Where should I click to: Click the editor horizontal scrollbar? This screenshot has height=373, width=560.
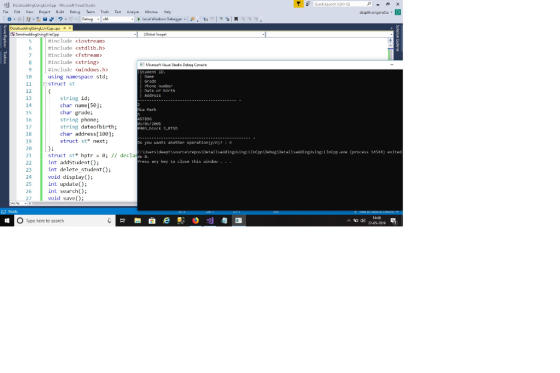(84, 203)
